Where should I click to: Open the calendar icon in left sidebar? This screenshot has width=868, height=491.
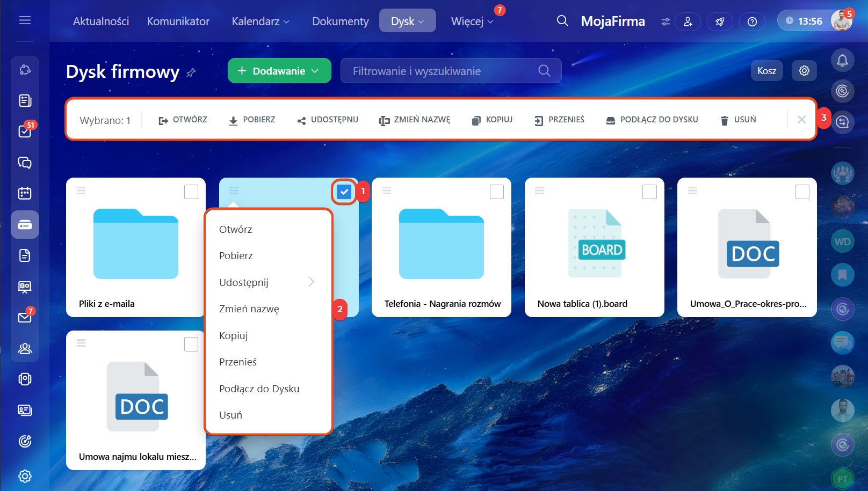tap(25, 193)
